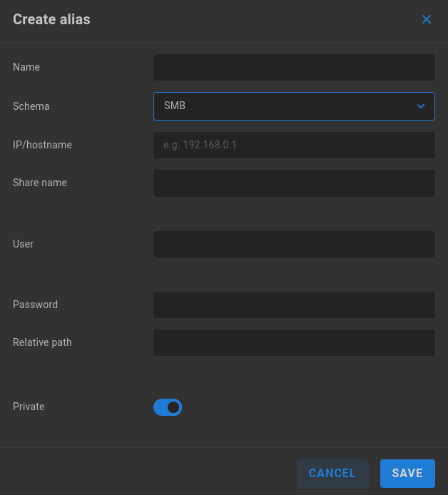
Task: Click the Relative path input field
Action: 294,342
